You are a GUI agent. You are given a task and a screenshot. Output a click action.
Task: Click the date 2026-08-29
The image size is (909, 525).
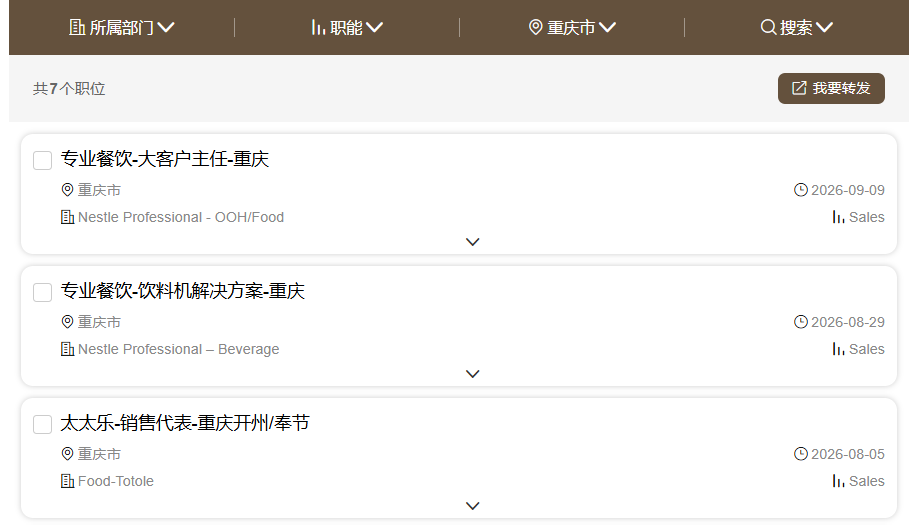848,322
